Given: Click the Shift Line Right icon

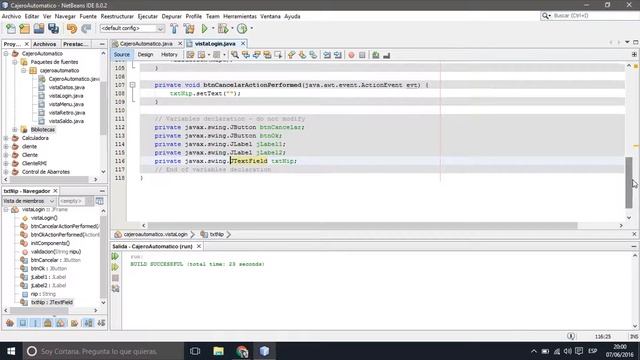Looking at the screenshot, I should [338, 55].
